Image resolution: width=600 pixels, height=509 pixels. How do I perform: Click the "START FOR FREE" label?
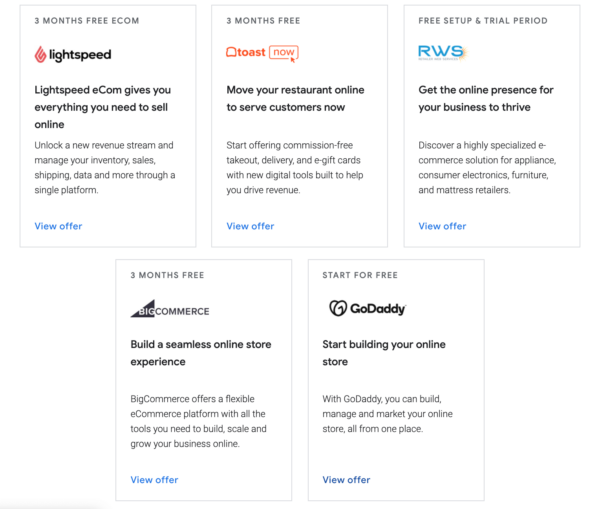(360, 274)
